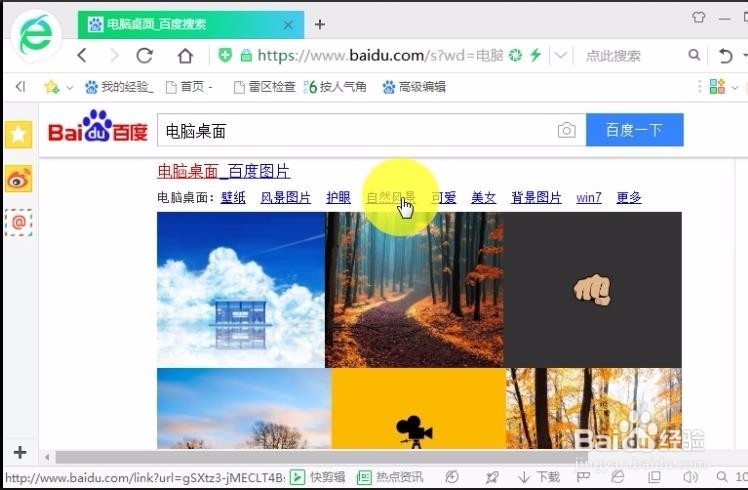Click the green lightning speed-mode icon

535,55
